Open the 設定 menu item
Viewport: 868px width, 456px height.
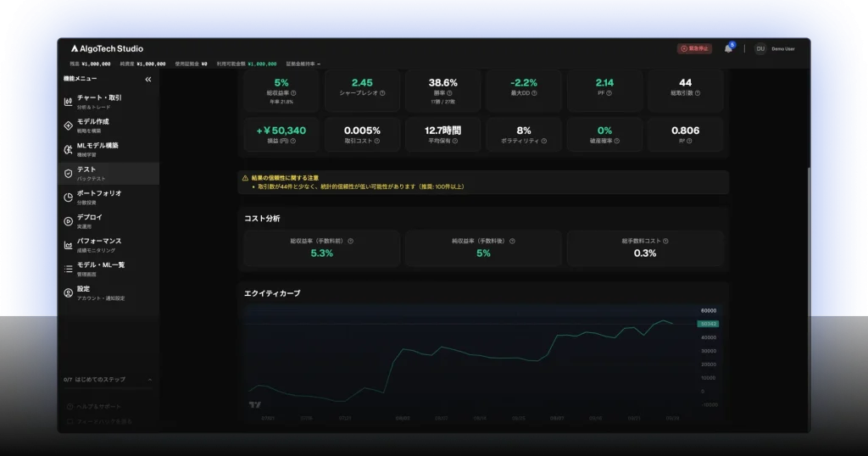[x=108, y=292]
